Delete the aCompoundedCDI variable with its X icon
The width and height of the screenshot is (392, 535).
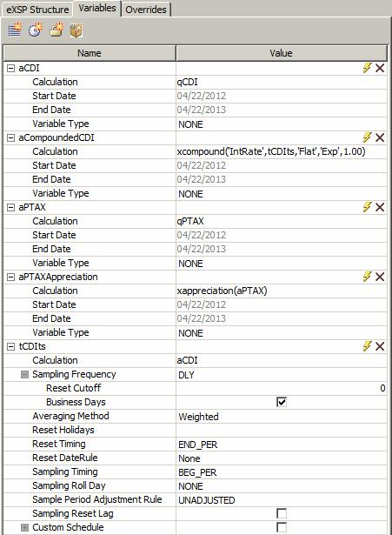click(x=380, y=137)
